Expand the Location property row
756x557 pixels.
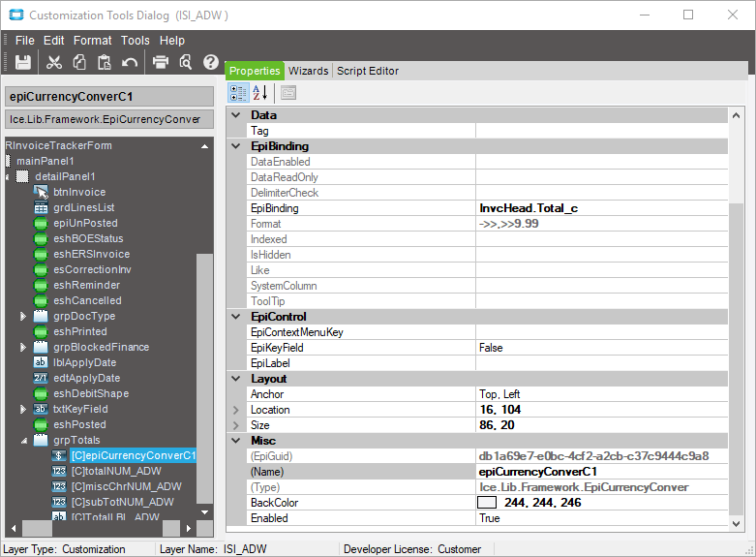pyautogui.click(x=235, y=410)
